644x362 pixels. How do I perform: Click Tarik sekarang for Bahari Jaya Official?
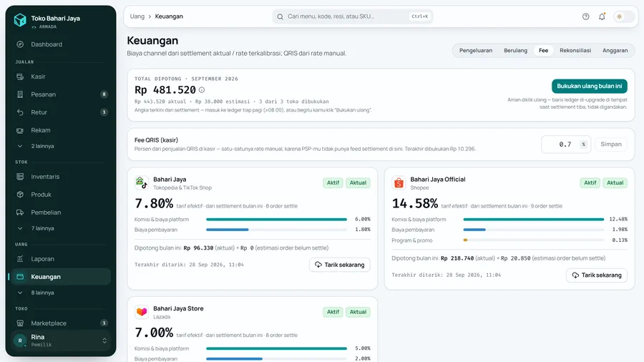[597, 275]
